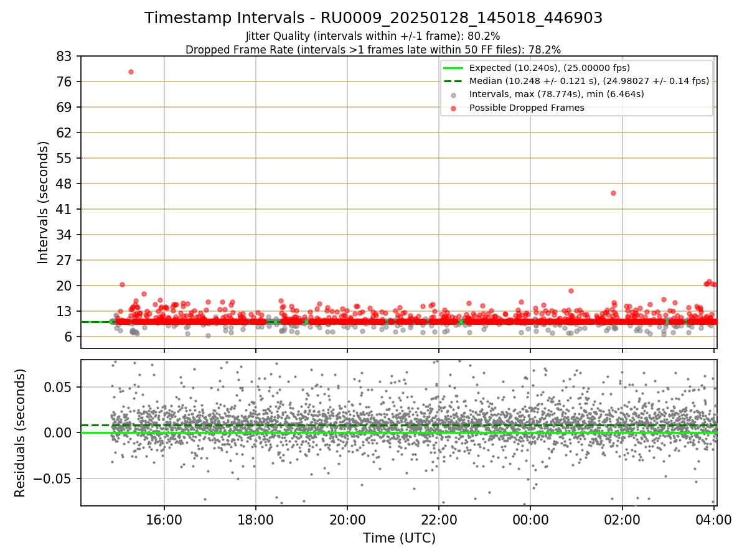
Task: Click the red point near 18.5 seconds after 00:00
Action: coord(571,291)
